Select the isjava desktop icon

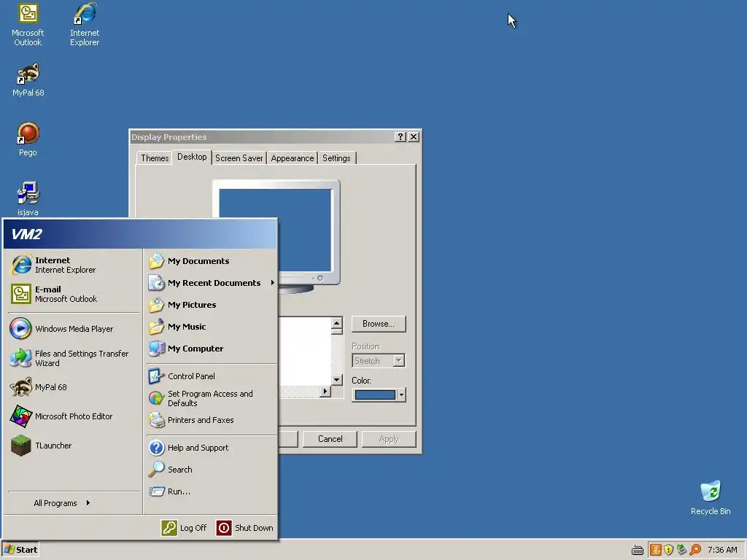click(x=28, y=198)
